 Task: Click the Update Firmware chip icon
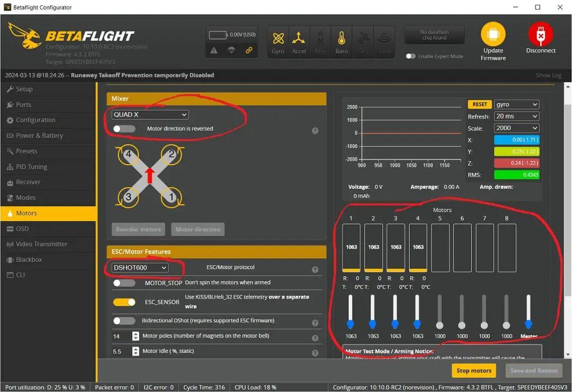[x=493, y=34]
